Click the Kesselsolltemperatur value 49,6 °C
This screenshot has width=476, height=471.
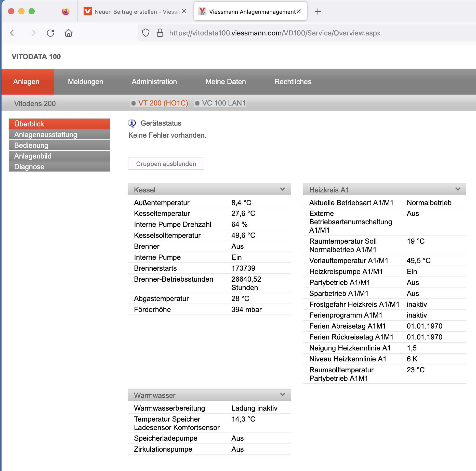click(243, 235)
